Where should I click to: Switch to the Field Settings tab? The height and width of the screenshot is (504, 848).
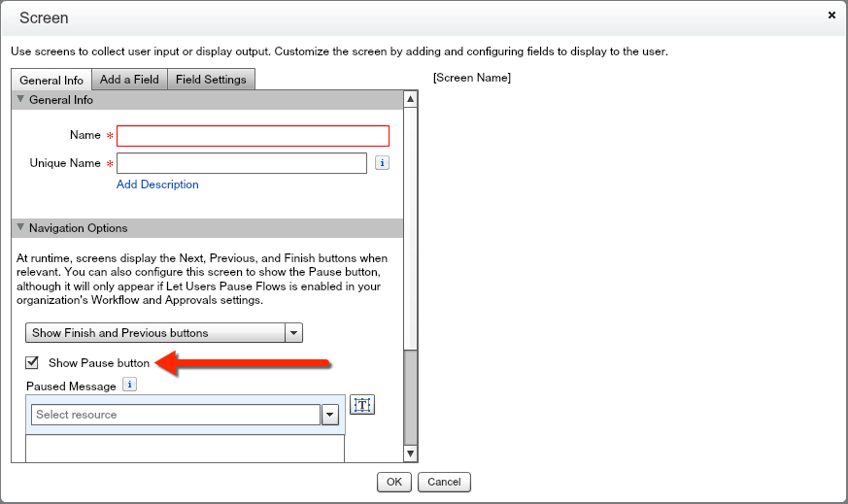pyautogui.click(x=211, y=80)
